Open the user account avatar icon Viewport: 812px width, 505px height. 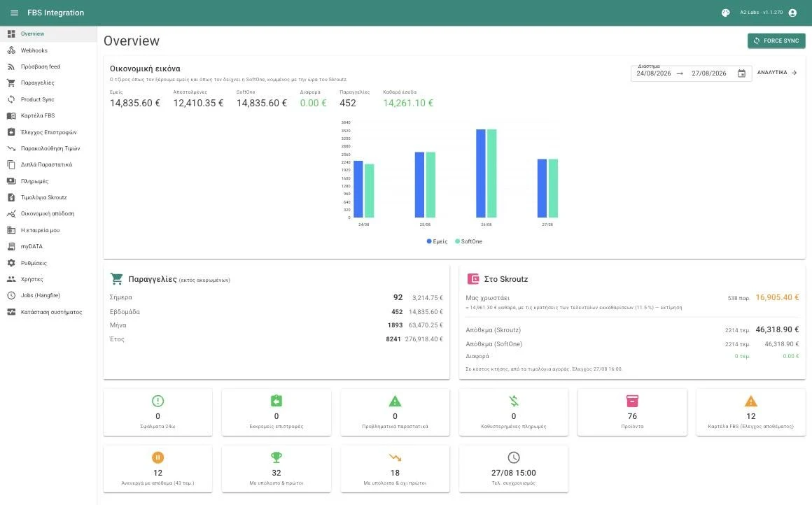point(792,13)
